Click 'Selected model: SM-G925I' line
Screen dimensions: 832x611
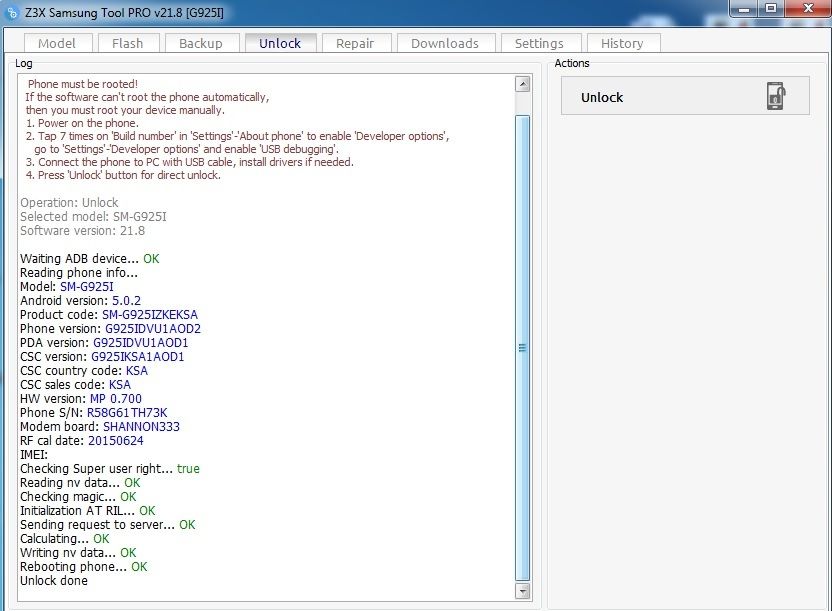click(93, 216)
